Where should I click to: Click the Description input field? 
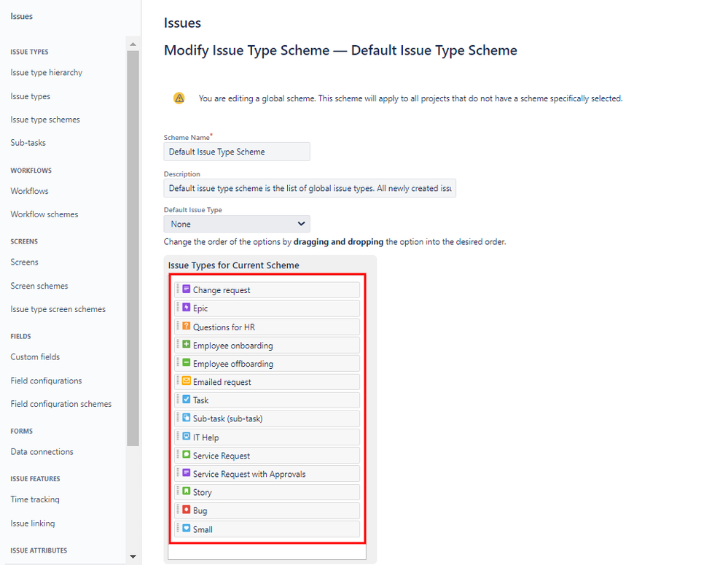pyautogui.click(x=310, y=188)
